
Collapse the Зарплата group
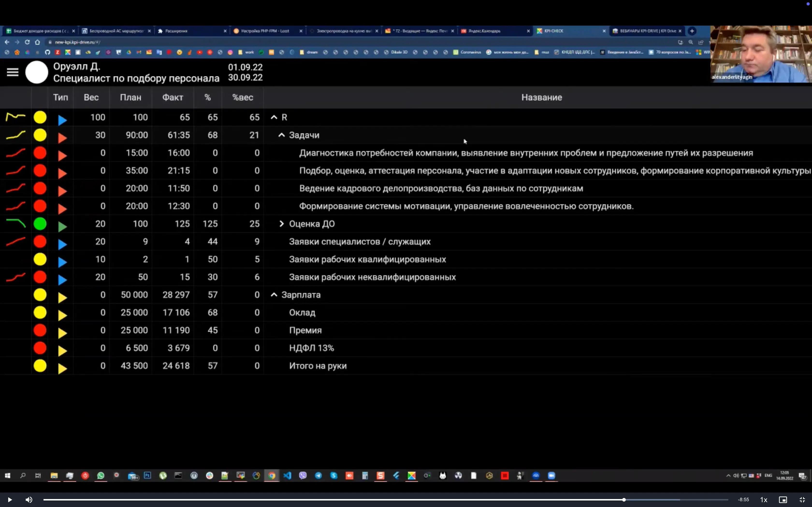click(x=274, y=295)
